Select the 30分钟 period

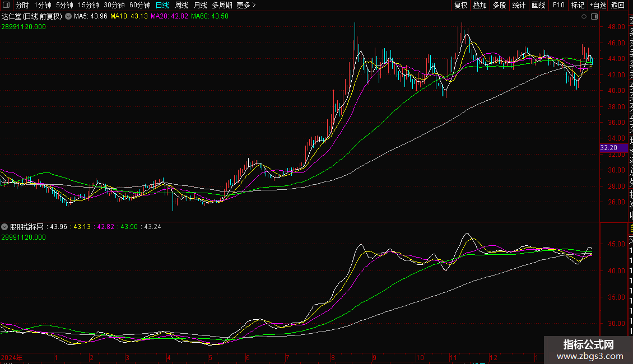[x=114, y=5]
